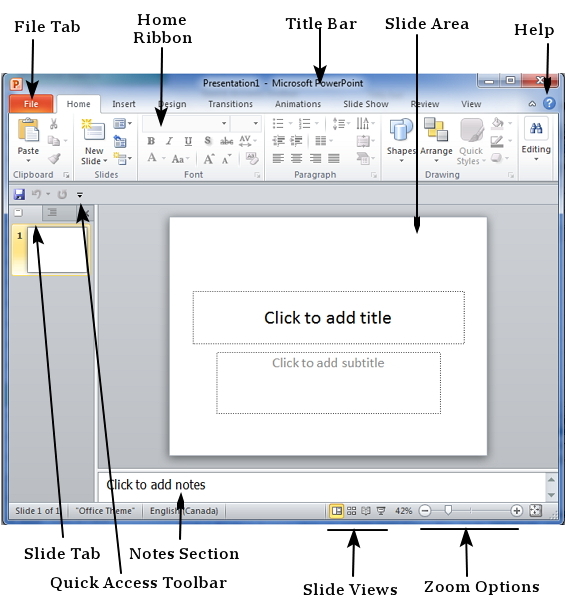
Task: Open the font size dropdown
Action: [255, 123]
